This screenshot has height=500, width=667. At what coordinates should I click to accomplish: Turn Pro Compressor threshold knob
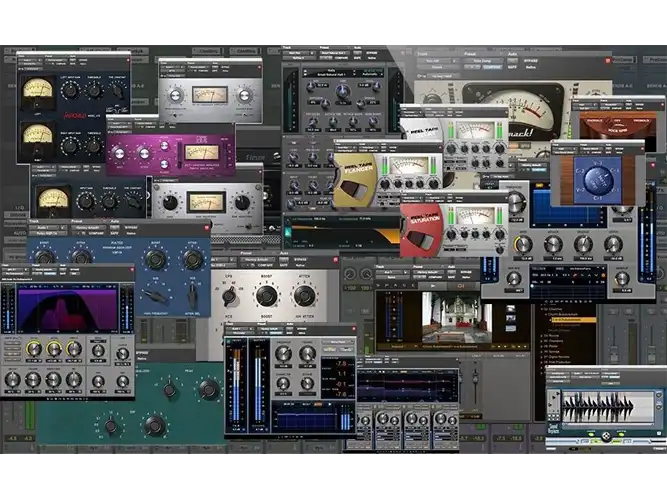(x=515, y=202)
